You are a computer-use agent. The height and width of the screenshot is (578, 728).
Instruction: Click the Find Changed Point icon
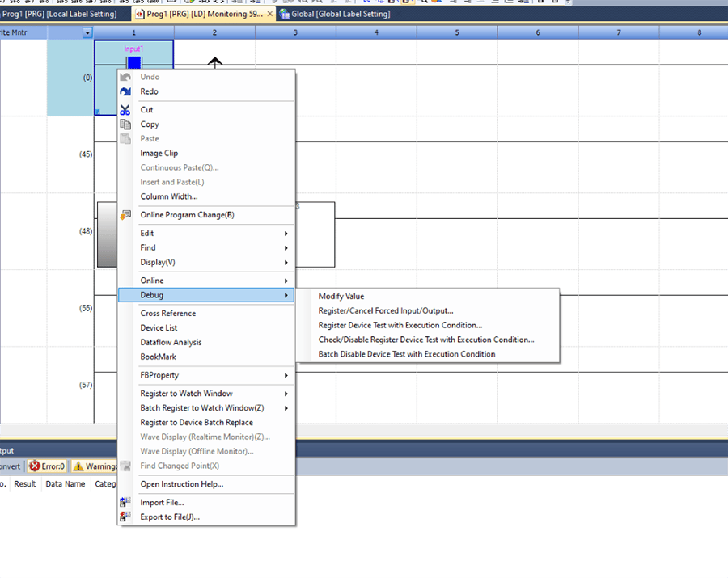(125, 466)
